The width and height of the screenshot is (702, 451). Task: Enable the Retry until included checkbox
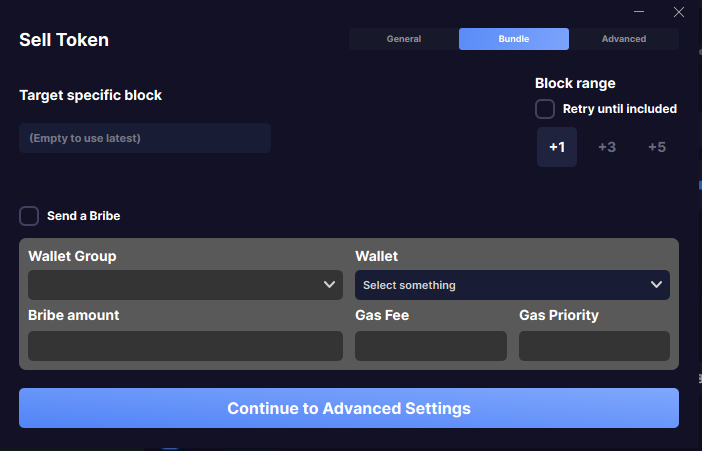pyautogui.click(x=545, y=109)
